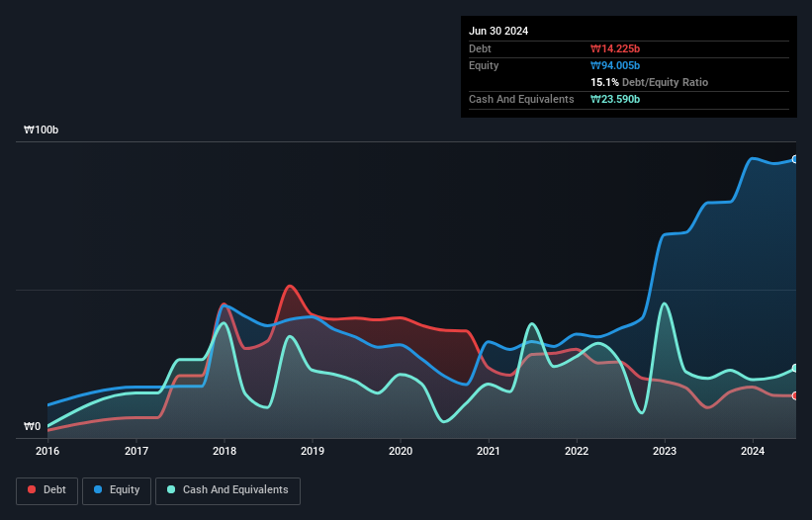Click the 2024 x-axis label
The width and height of the screenshot is (812, 520).
tap(753, 451)
